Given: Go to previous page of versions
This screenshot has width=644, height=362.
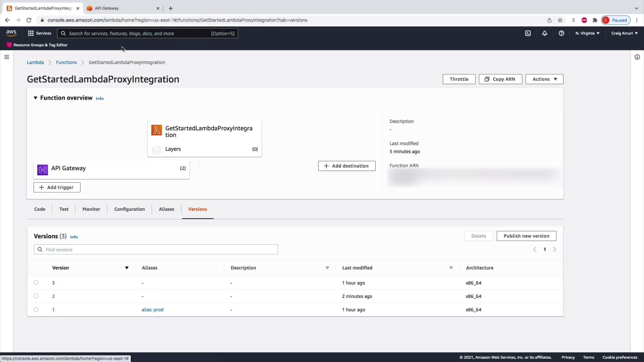Looking at the screenshot, I should [535, 250].
